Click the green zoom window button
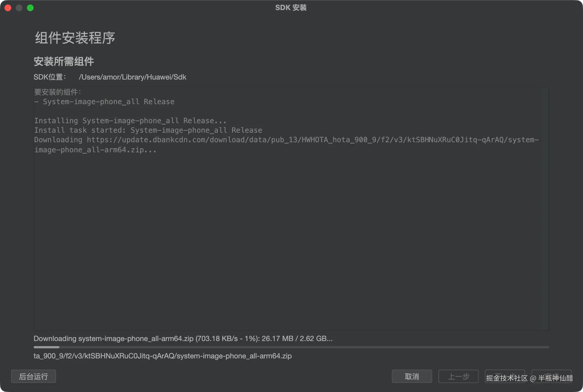The width and height of the screenshot is (583, 392). click(x=30, y=8)
